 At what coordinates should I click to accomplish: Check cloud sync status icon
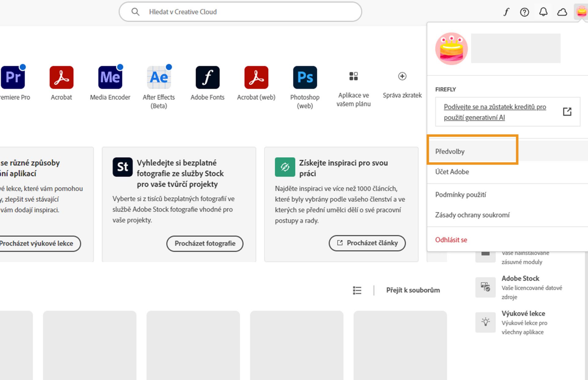pos(562,12)
